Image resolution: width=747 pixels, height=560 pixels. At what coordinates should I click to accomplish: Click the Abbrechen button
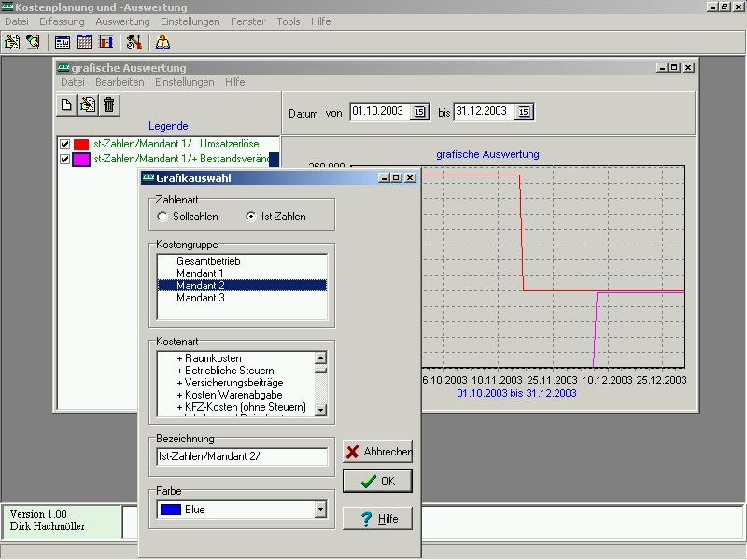coord(377,452)
